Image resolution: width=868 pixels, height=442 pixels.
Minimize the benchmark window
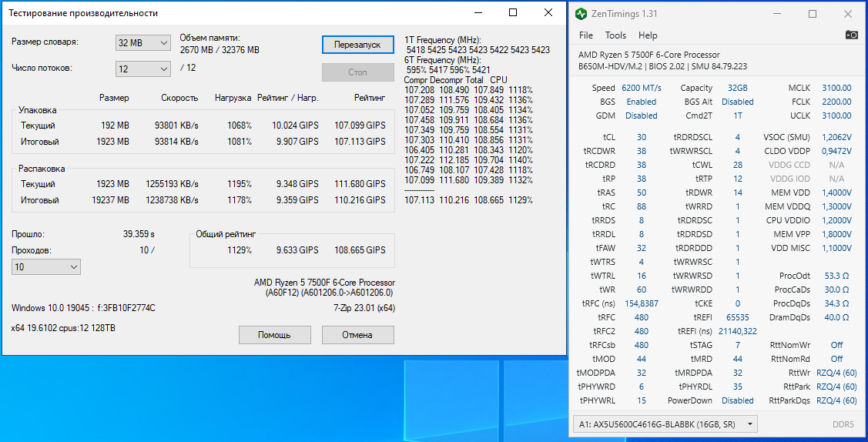tap(478, 12)
